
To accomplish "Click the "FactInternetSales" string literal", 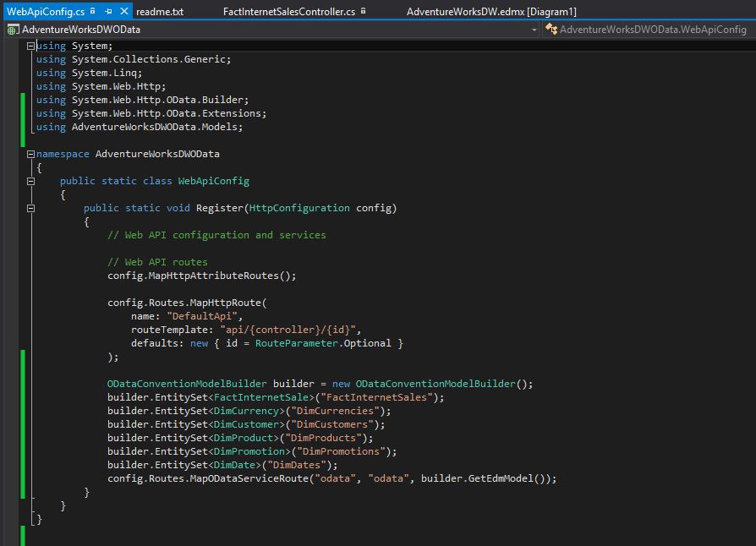I will [379, 397].
